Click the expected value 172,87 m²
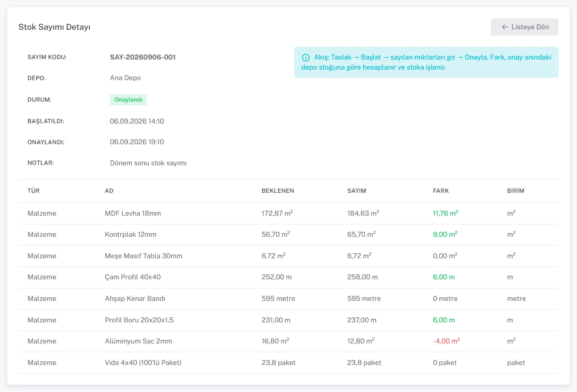 click(x=277, y=213)
